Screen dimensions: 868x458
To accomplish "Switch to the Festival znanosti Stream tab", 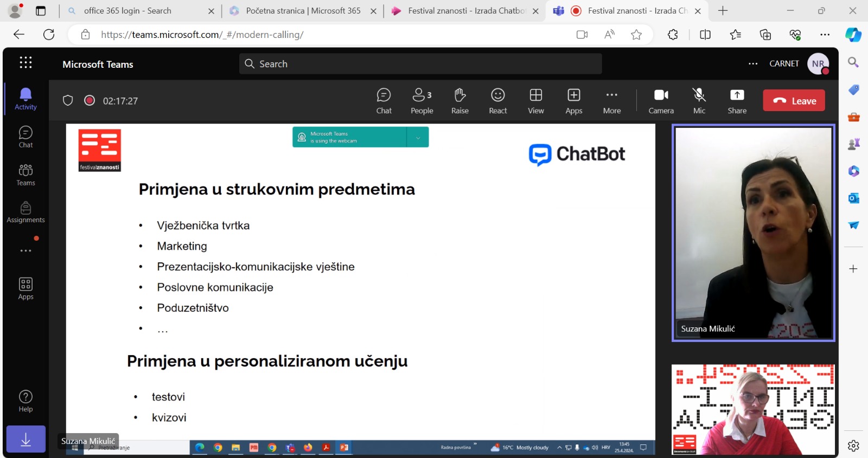I will pyautogui.click(x=465, y=11).
